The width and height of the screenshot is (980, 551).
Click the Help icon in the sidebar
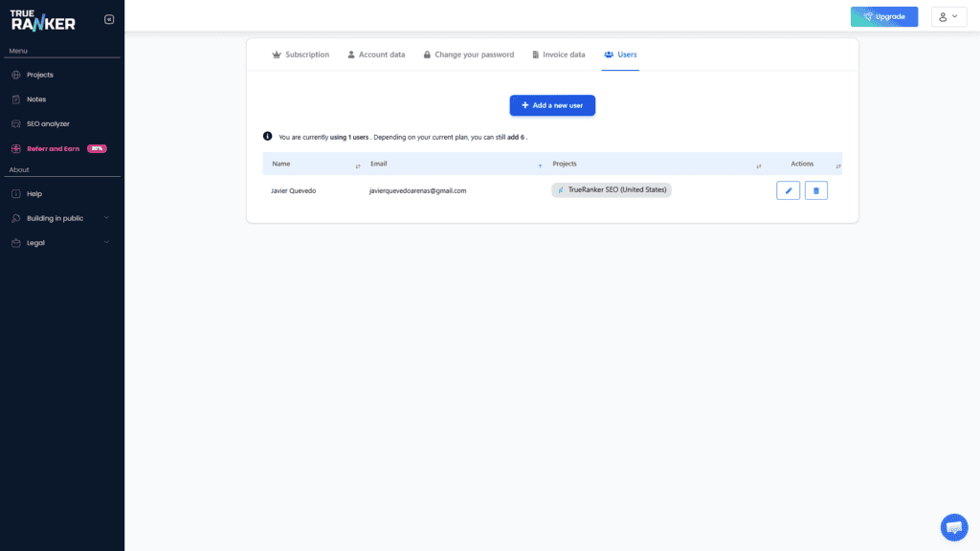point(17,193)
